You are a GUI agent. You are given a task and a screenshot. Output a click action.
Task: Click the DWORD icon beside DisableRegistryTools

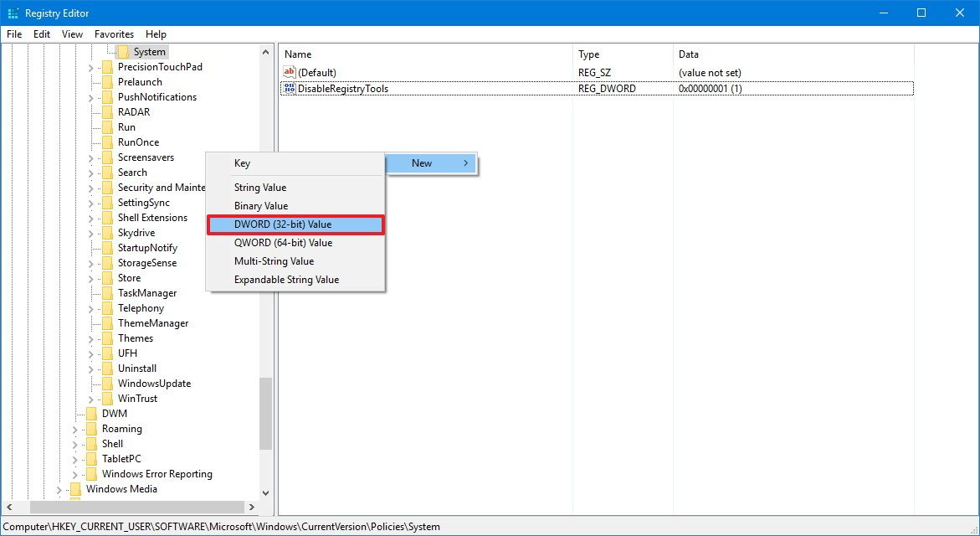click(x=290, y=88)
